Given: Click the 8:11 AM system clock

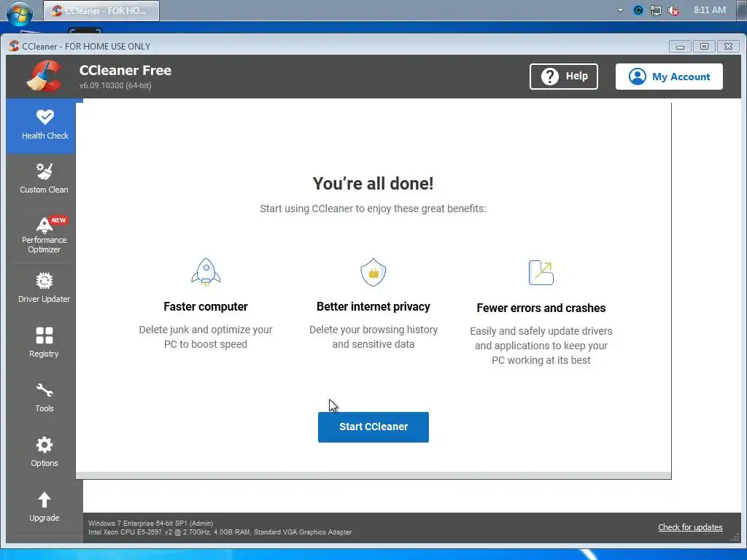Looking at the screenshot, I should (x=709, y=10).
